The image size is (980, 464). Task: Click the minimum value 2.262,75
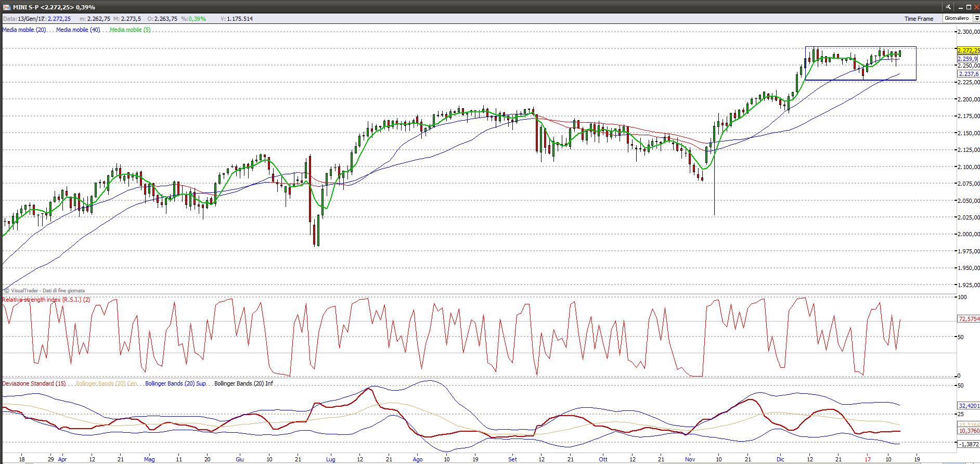coord(98,19)
